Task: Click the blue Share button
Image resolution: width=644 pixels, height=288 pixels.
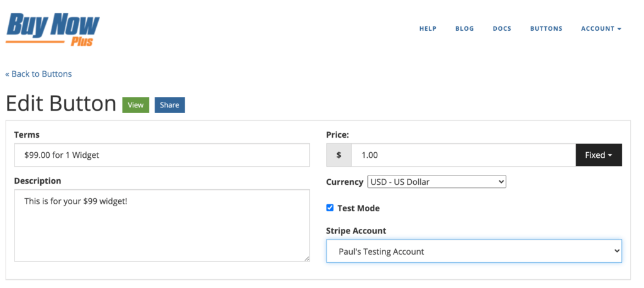Action: click(x=169, y=105)
